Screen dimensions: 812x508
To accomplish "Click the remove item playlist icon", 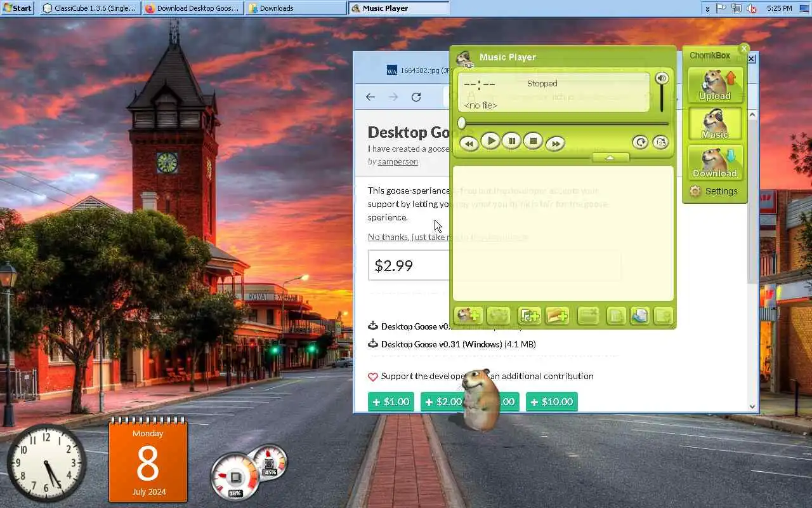I will pyautogui.click(x=588, y=316).
